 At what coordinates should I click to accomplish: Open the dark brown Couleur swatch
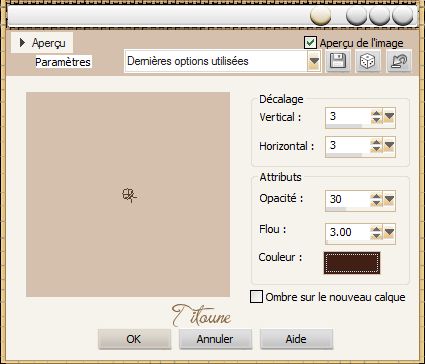point(352,263)
